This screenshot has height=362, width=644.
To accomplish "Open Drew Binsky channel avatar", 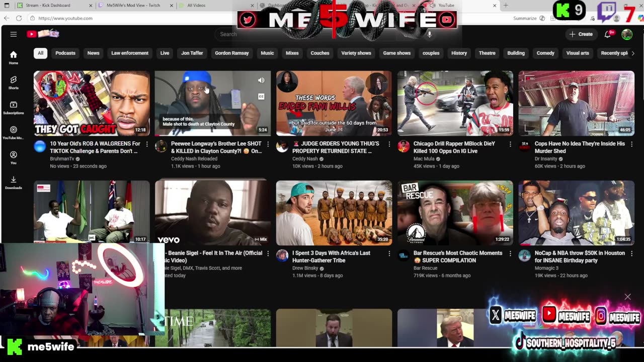I will pyautogui.click(x=282, y=256).
